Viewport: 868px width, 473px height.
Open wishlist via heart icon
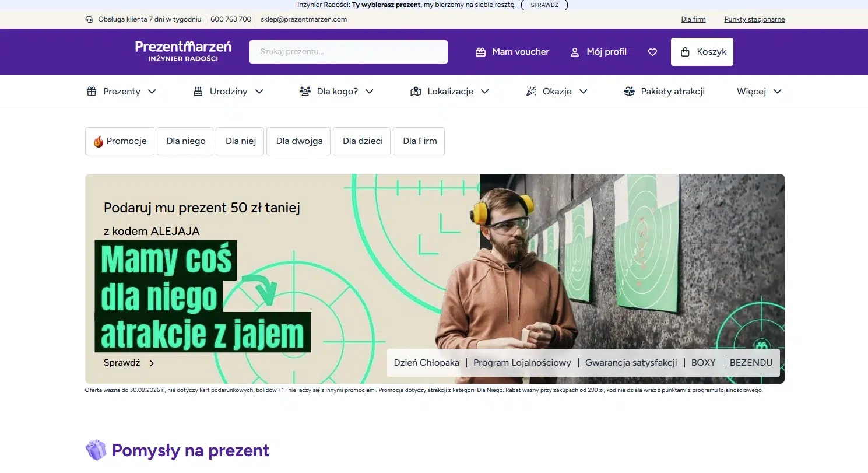pos(652,52)
